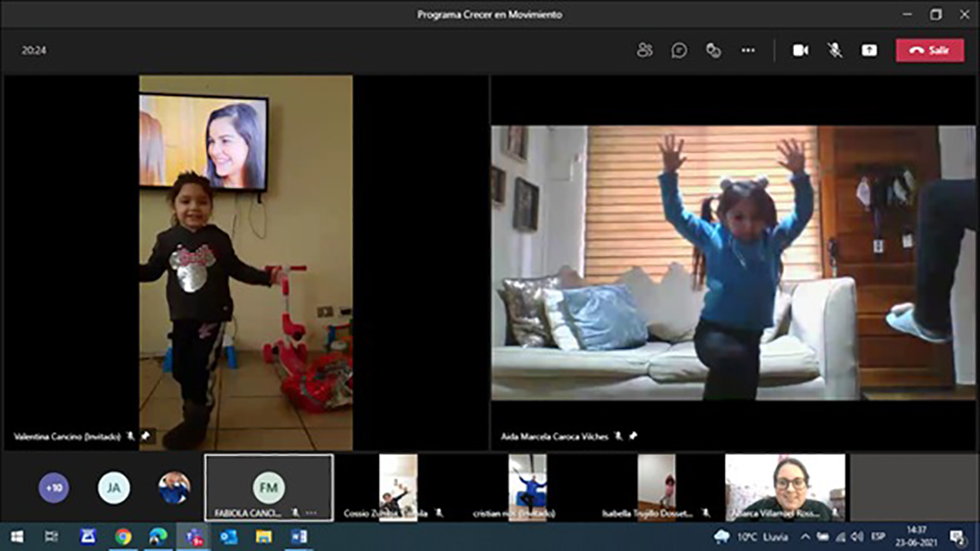Expand the +10 overflow participants list
Image resolution: width=980 pixels, height=551 pixels.
53,487
